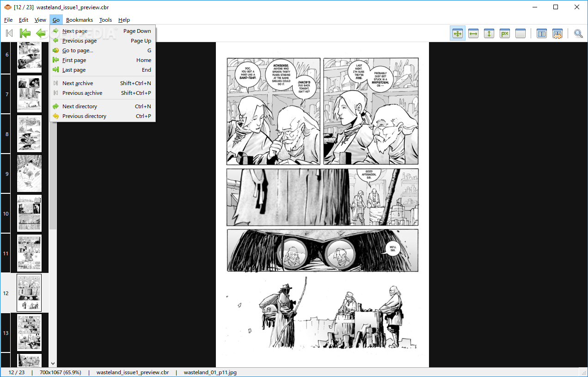The image size is (588, 377).
Task: Choose Previous page in Go menu
Action: click(103, 41)
